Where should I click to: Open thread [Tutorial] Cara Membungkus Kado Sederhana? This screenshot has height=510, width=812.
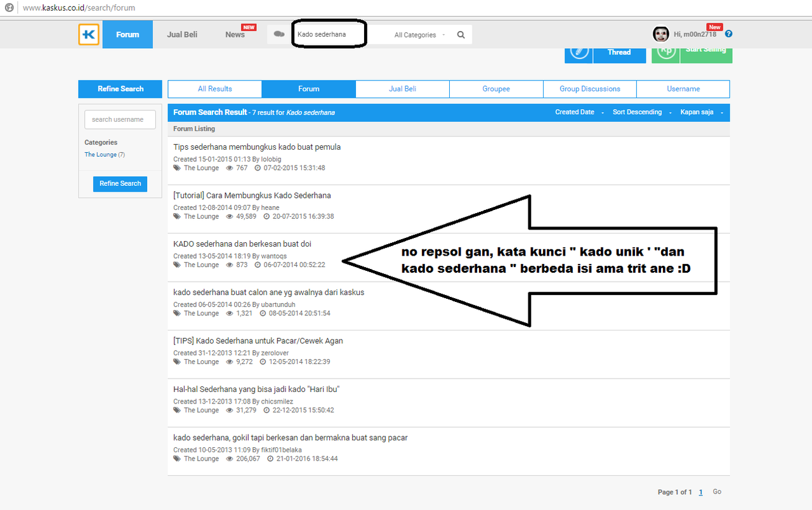[252, 195]
